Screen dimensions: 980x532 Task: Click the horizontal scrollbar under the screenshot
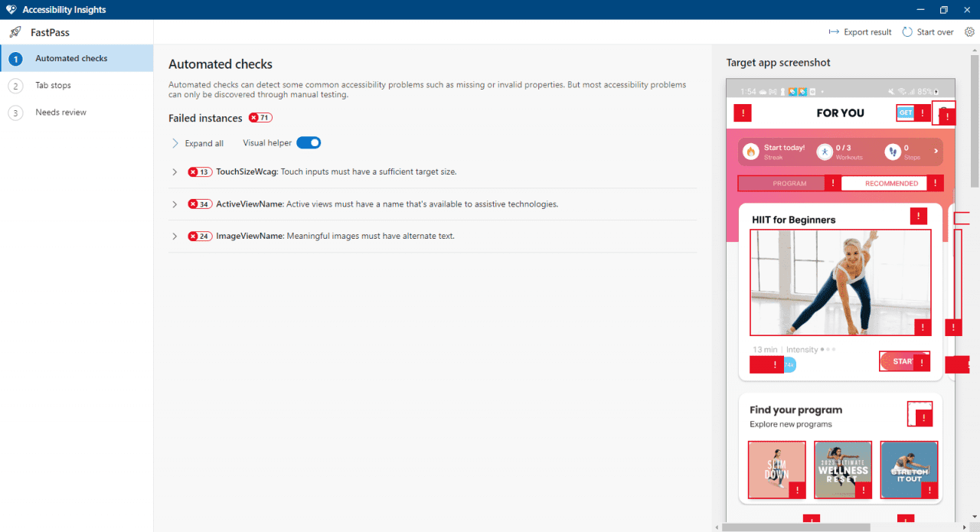coord(796,527)
